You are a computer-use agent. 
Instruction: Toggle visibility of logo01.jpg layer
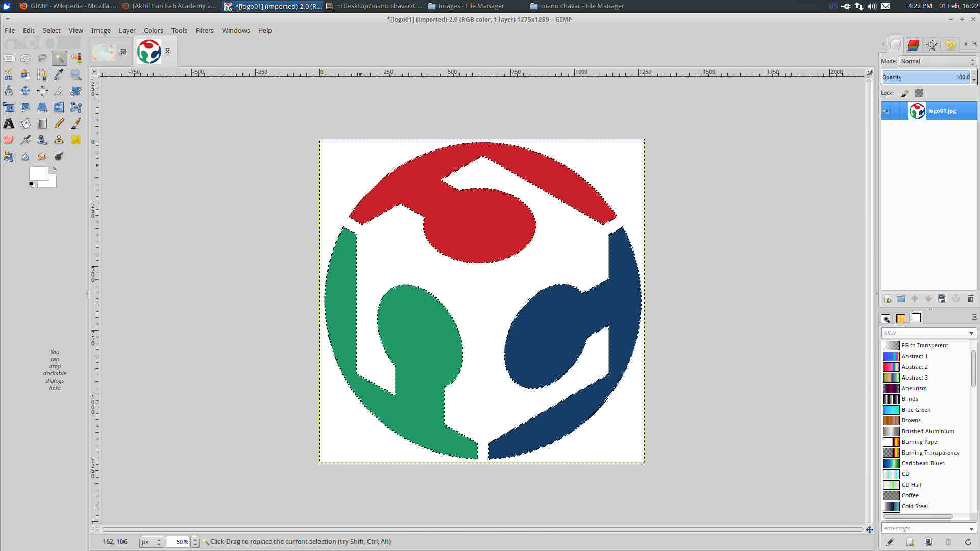[x=887, y=110]
